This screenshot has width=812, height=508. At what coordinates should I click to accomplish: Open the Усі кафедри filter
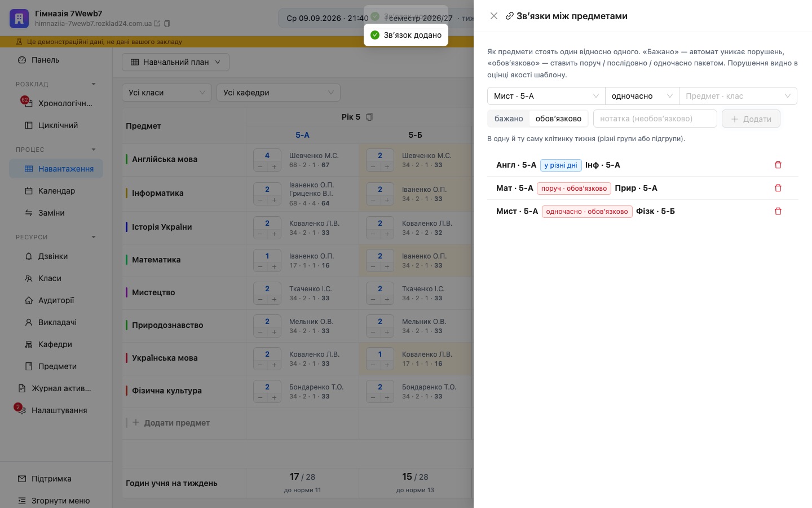(x=279, y=93)
